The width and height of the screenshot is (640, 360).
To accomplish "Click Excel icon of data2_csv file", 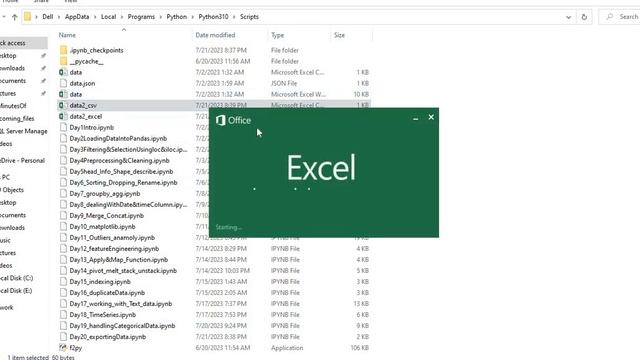I will tap(63, 105).
